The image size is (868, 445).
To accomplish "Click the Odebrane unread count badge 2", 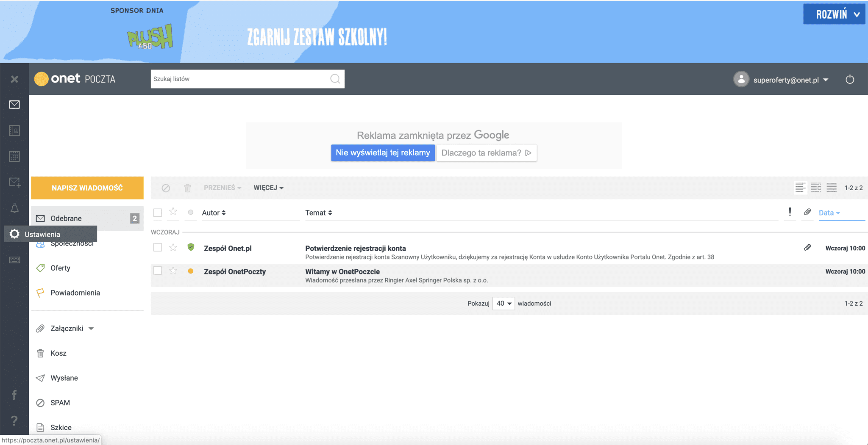I will coord(135,218).
